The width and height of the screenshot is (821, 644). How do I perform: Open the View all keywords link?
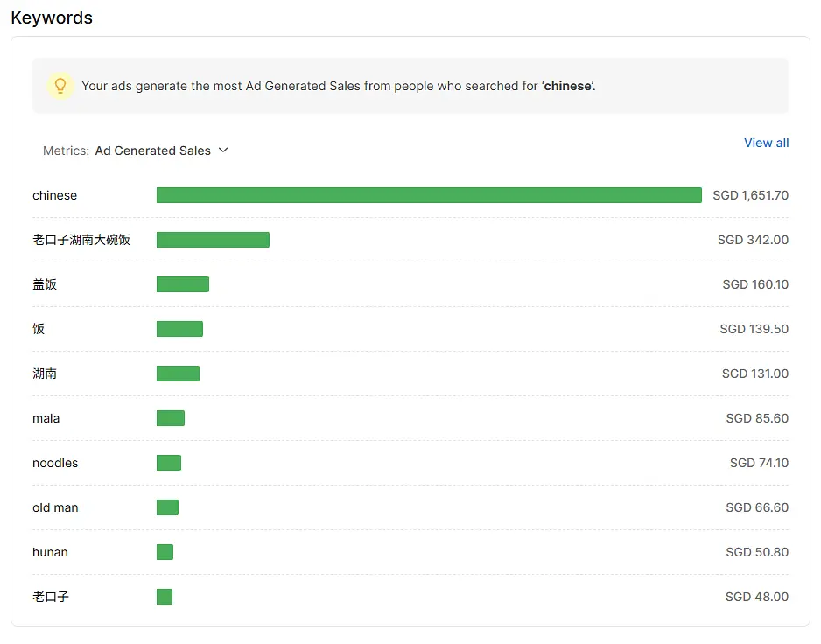pos(766,143)
